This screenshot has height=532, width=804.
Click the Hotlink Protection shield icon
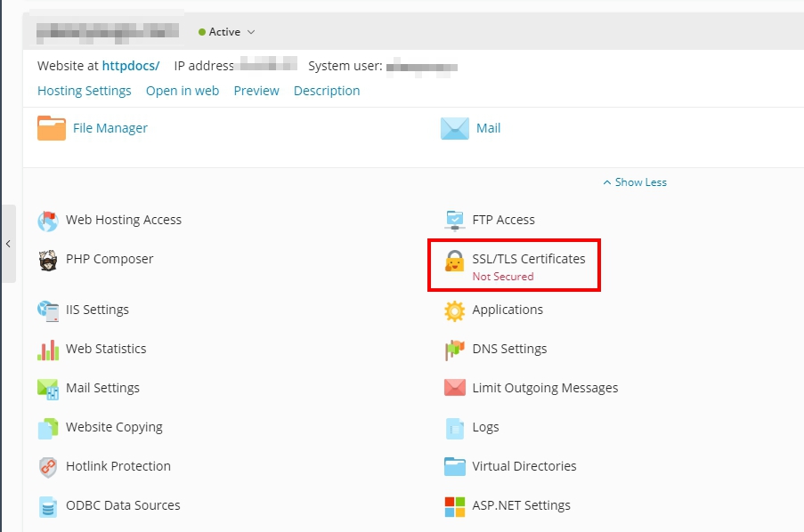tap(48, 467)
